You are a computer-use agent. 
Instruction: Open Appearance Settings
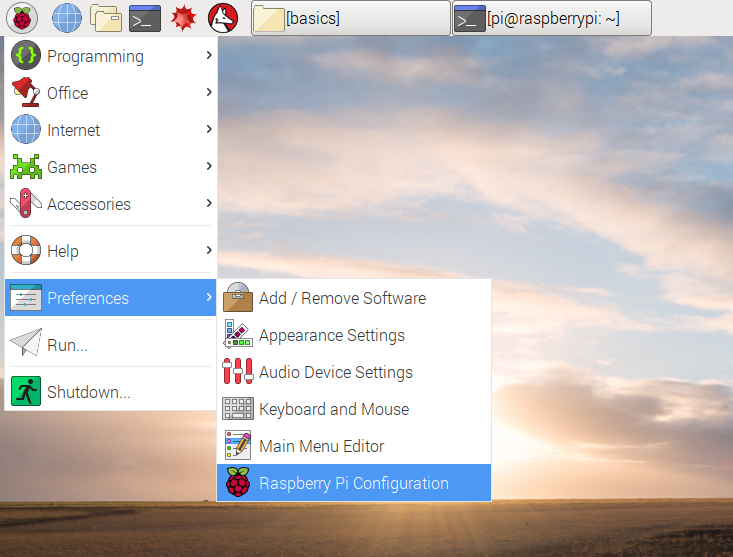[x=354, y=335]
